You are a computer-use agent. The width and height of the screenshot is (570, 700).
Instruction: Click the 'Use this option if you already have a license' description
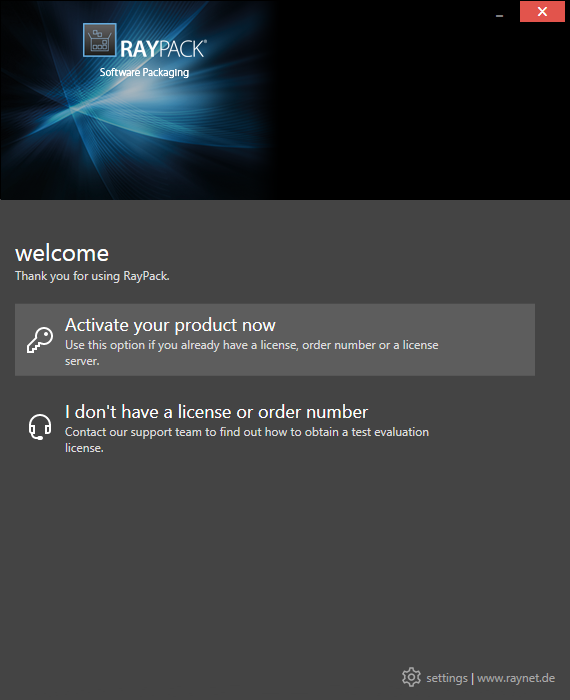(252, 353)
